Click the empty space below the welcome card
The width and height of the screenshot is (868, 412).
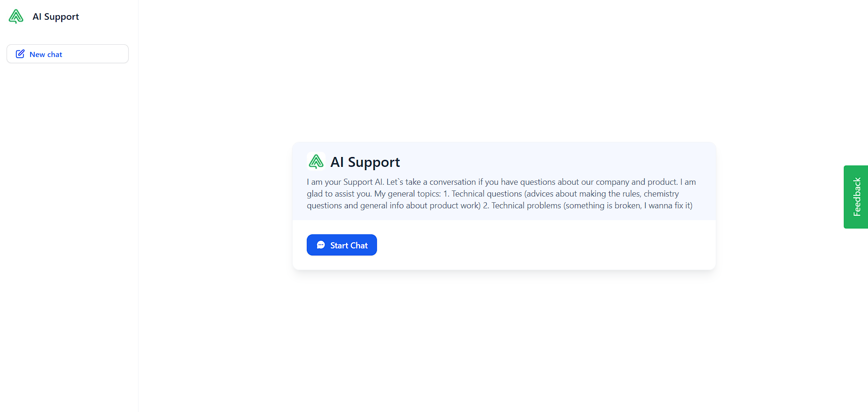click(x=503, y=339)
